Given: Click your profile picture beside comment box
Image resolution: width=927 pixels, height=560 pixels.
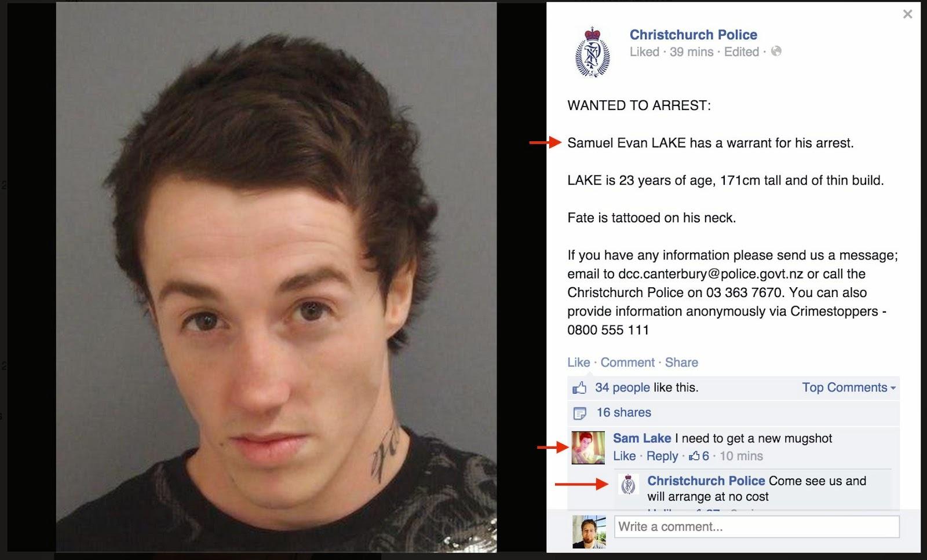Looking at the screenshot, I should click(x=589, y=532).
